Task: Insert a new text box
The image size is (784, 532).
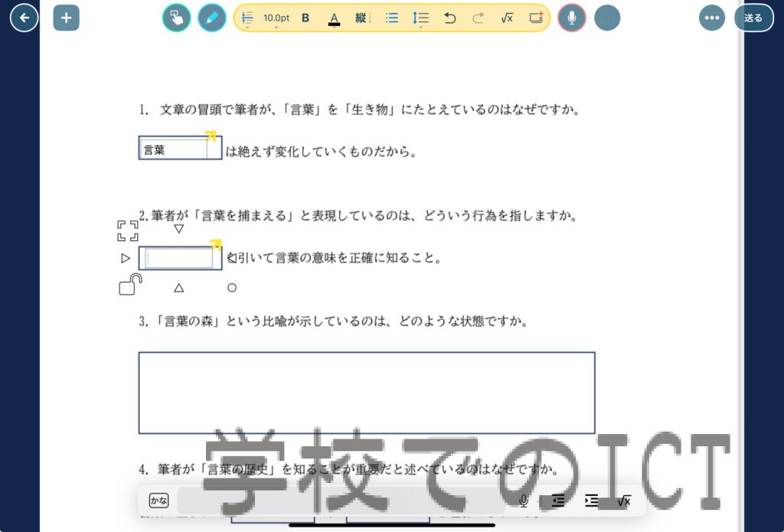Action: pyautogui.click(x=536, y=18)
